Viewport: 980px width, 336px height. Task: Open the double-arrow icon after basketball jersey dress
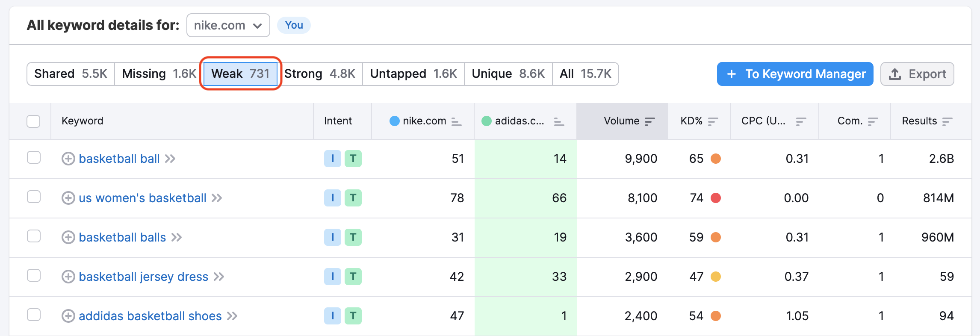click(219, 277)
